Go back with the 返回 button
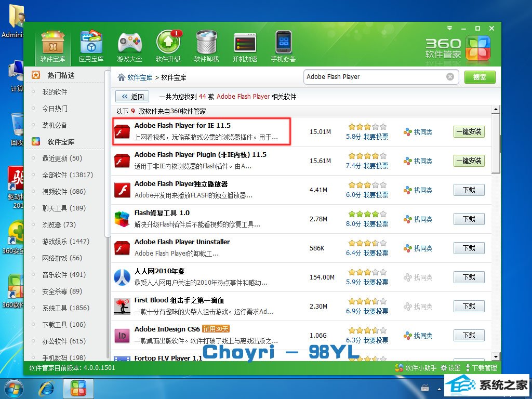The image size is (532, 399). (x=132, y=96)
